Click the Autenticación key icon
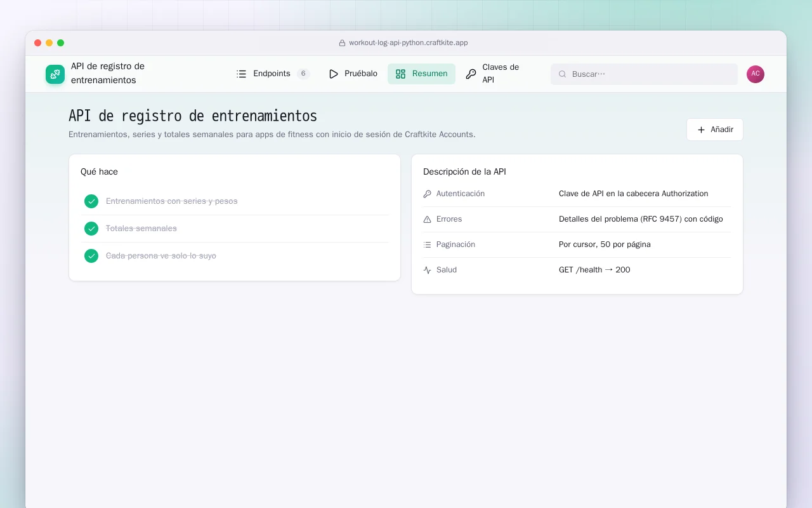Screen dimensions: 812x508 (427, 194)
